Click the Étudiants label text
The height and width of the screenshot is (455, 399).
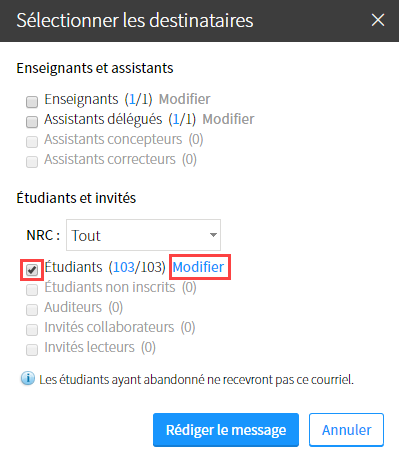[73, 267]
